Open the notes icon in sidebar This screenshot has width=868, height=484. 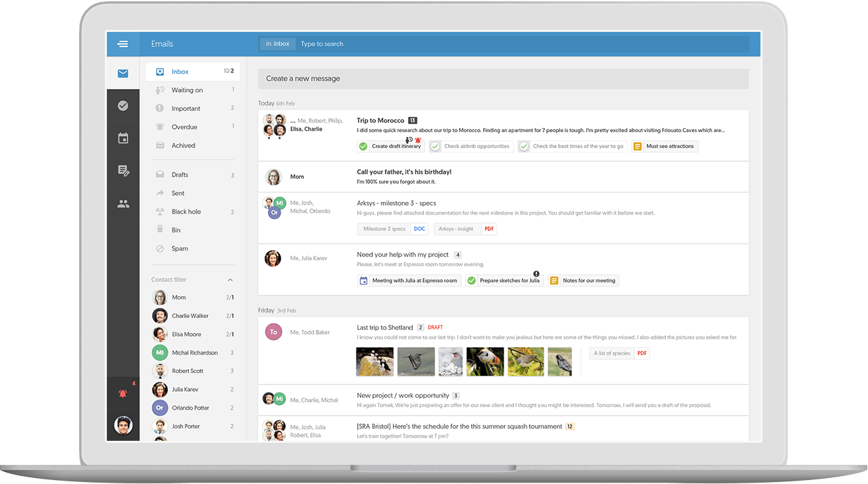point(123,171)
